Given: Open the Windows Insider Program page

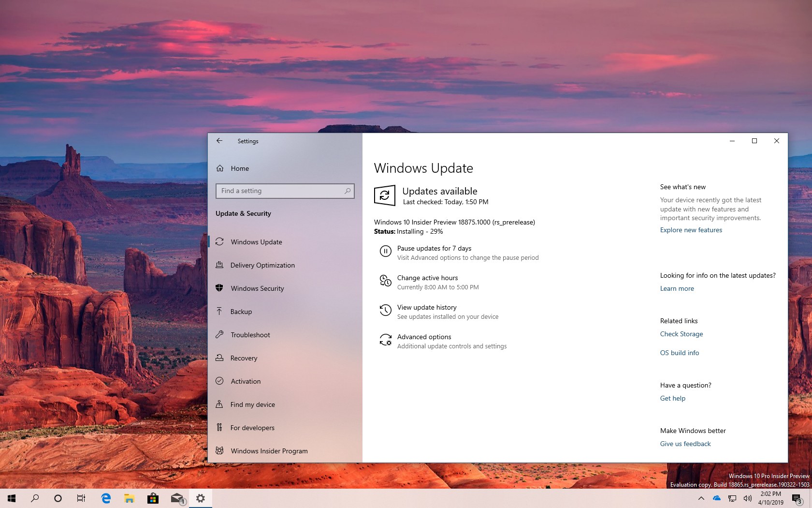Looking at the screenshot, I should (269, 451).
